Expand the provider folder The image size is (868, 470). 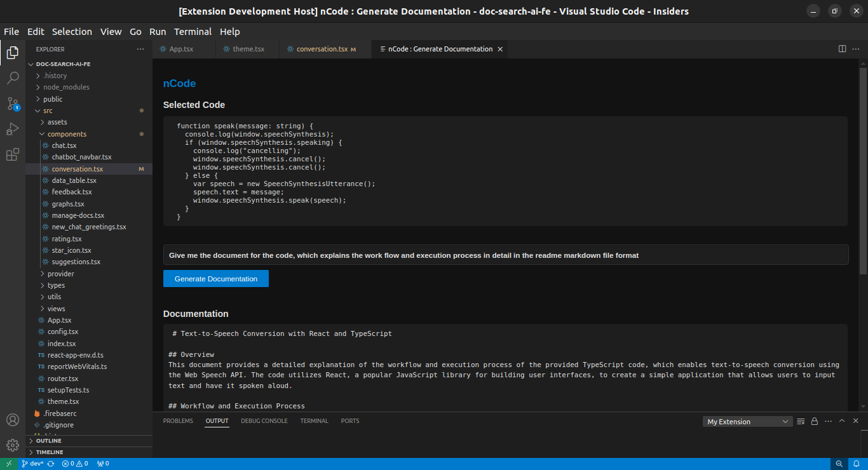pos(60,274)
